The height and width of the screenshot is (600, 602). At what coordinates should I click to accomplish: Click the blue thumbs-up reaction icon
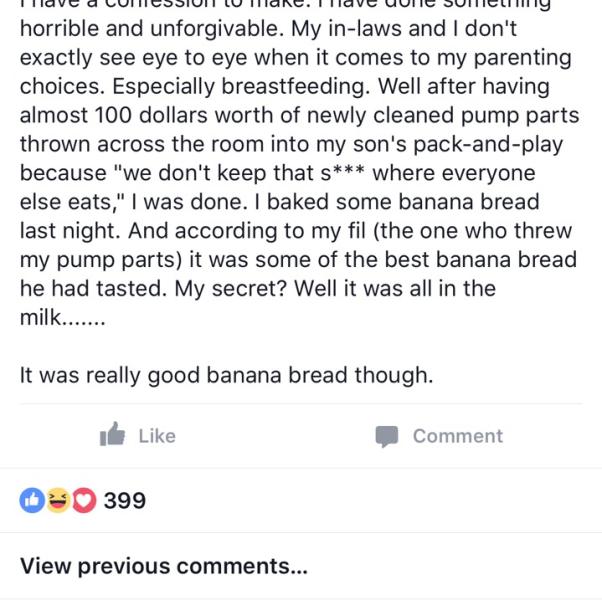point(33,499)
